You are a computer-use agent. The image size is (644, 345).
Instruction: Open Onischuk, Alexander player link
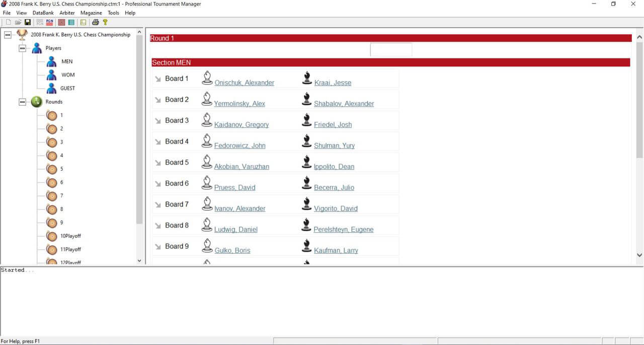click(x=244, y=83)
